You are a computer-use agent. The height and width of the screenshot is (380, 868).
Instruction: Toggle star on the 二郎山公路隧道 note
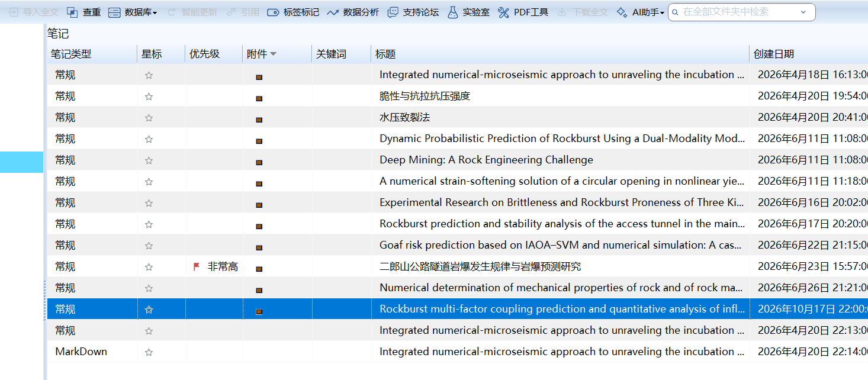click(x=149, y=267)
